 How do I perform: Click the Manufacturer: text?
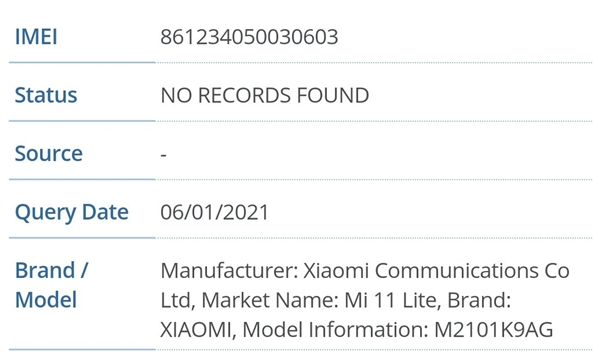point(229,271)
